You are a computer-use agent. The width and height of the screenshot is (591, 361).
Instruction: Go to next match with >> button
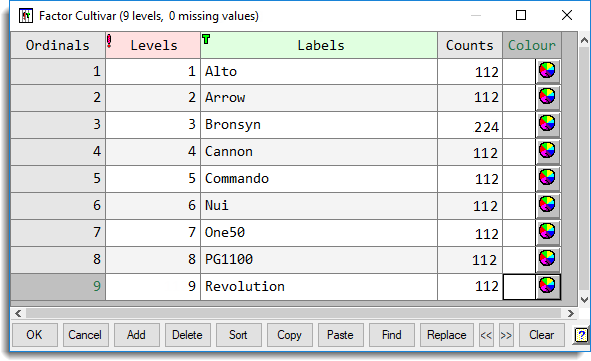(x=506, y=335)
